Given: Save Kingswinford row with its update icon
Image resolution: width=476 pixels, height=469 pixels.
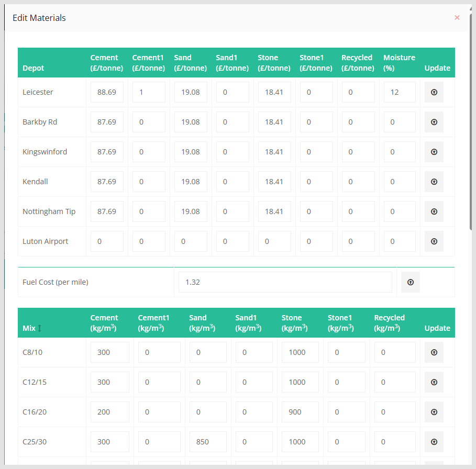Looking at the screenshot, I should 434,152.
